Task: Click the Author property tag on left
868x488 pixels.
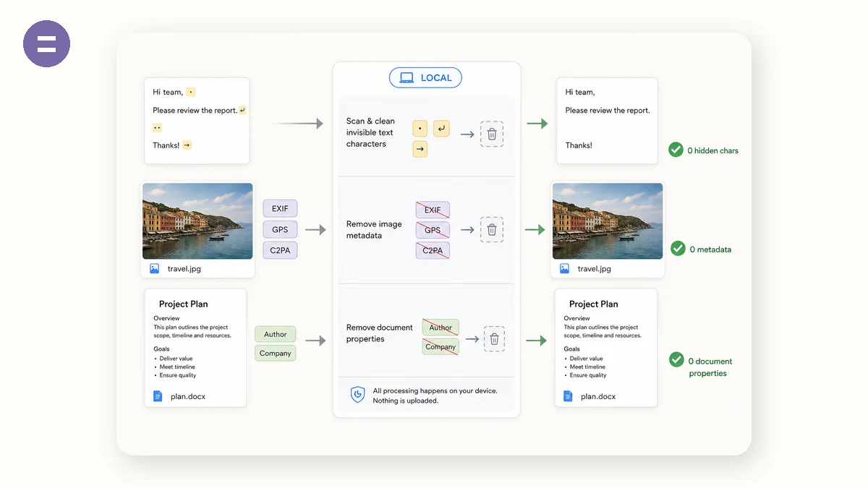Action: [275, 334]
